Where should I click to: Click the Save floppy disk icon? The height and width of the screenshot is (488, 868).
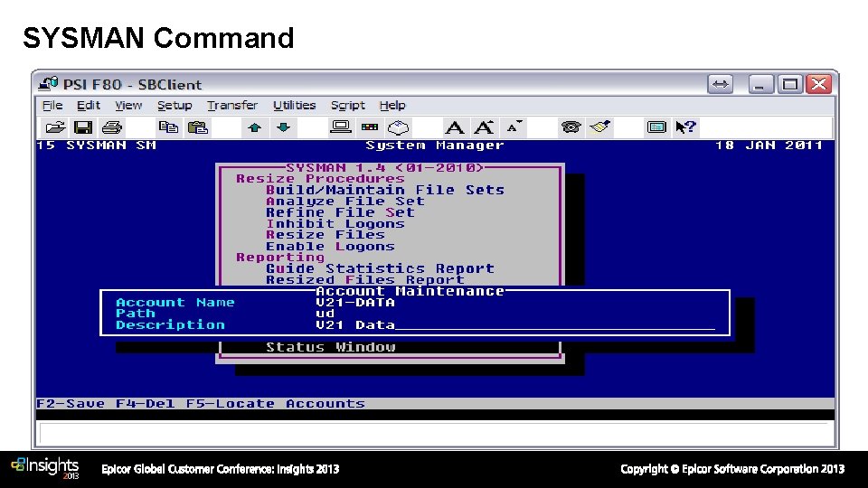(83, 127)
